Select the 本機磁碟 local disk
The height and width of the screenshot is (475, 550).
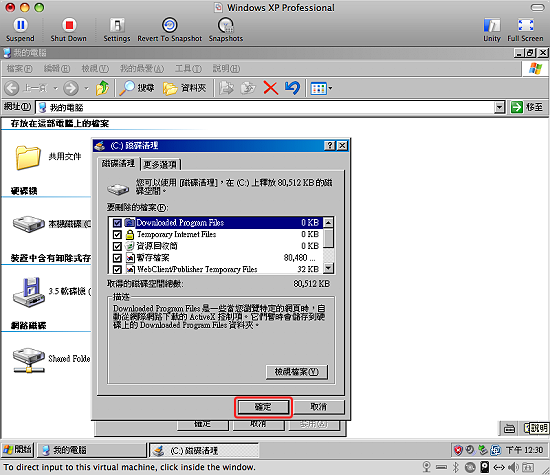pos(52,224)
